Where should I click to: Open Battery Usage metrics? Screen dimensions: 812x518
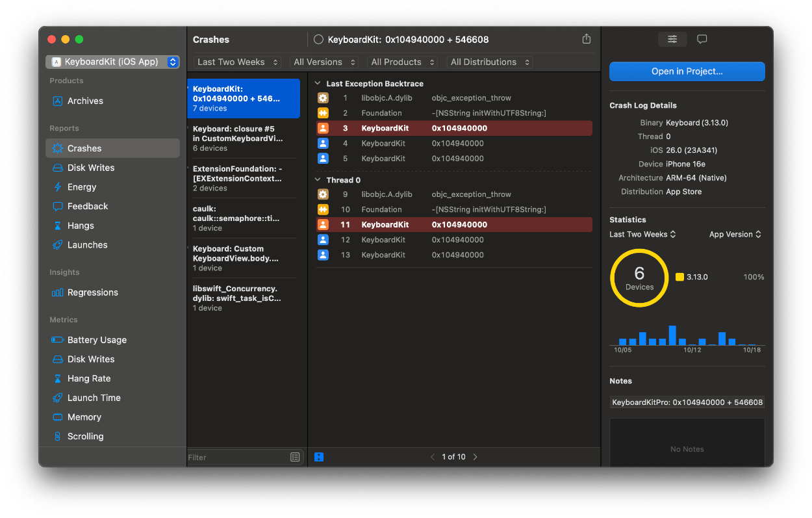pos(97,340)
